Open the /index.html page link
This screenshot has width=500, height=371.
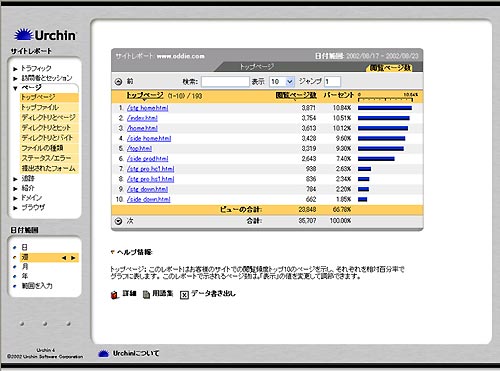click(x=142, y=118)
